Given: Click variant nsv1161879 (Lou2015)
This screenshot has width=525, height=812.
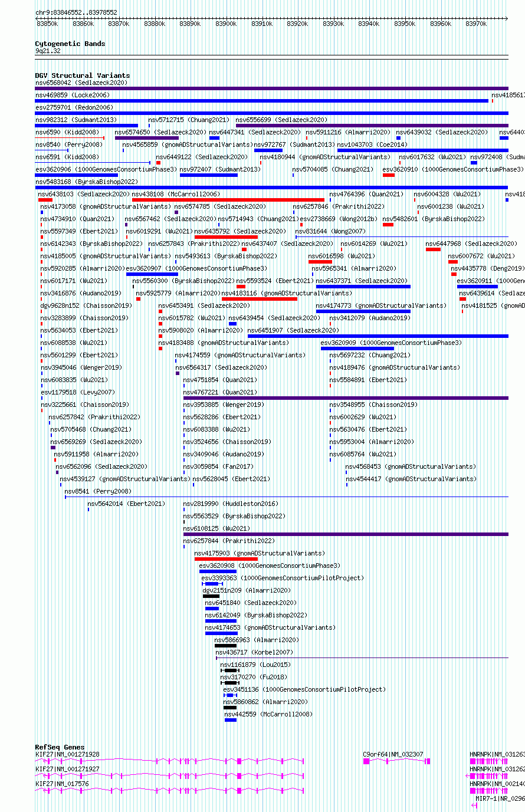Looking at the screenshot, I should point(255,665).
